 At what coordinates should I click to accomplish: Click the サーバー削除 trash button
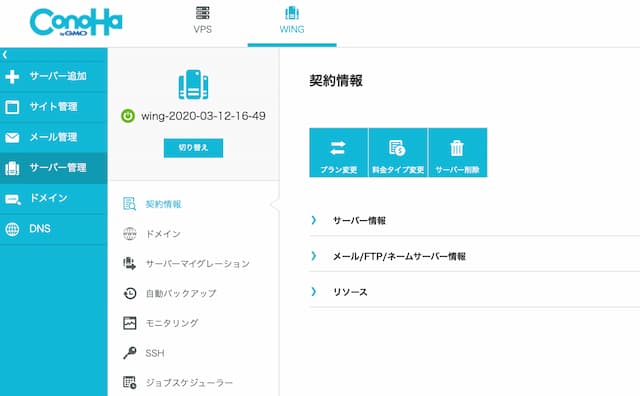[x=458, y=153]
